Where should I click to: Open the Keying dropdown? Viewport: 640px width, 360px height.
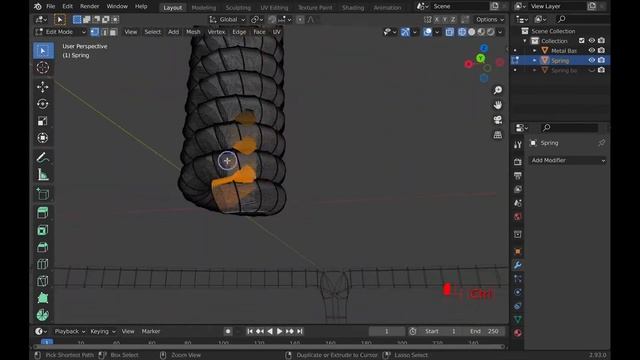[x=103, y=331]
